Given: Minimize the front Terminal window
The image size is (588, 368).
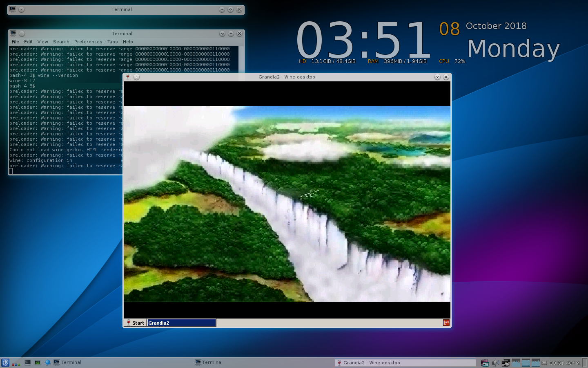Looking at the screenshot, I should [222, 34].
